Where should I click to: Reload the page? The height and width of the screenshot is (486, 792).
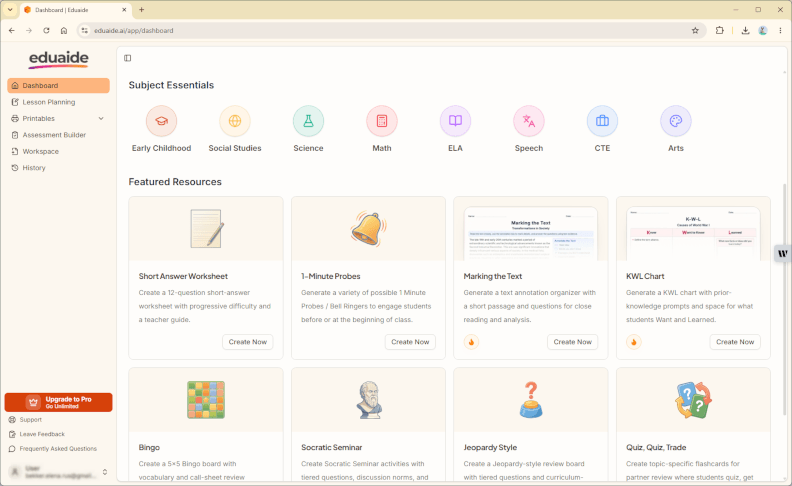pyautogui.click(x=46, y=30)
